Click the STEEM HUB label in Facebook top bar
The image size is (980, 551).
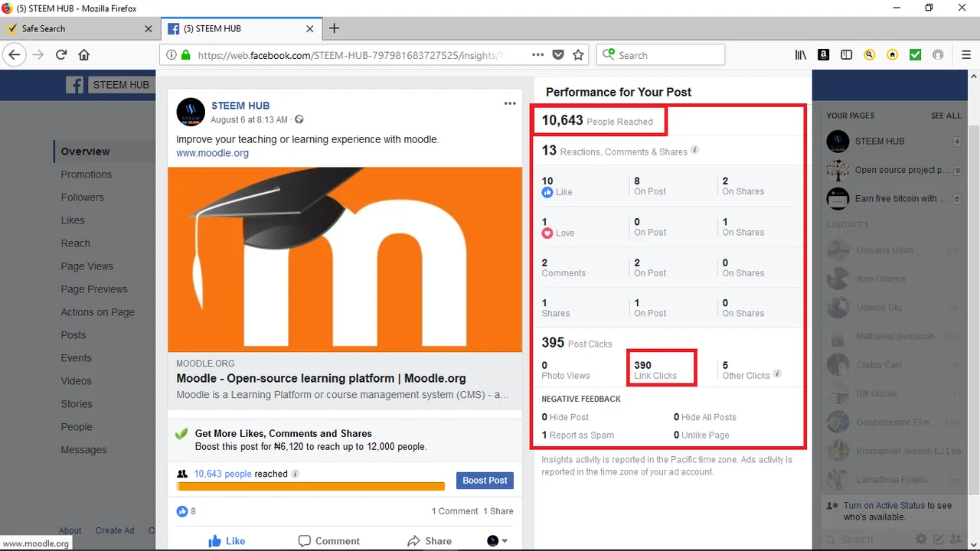click(121, 85)
